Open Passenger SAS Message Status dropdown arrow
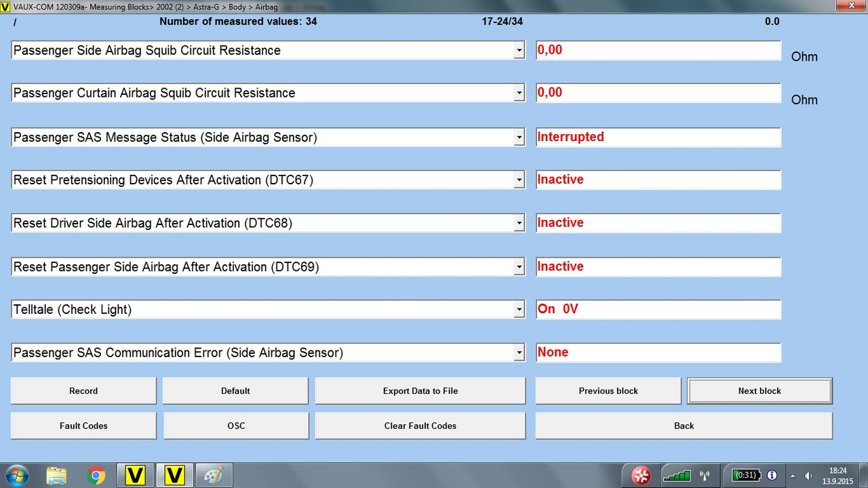This screenshot has width=868, height=488. tap(519, 137)
